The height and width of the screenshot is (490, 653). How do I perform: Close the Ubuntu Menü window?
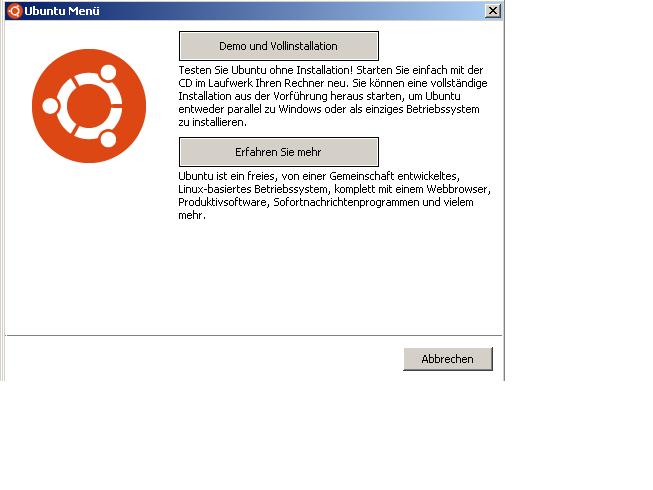493,11
